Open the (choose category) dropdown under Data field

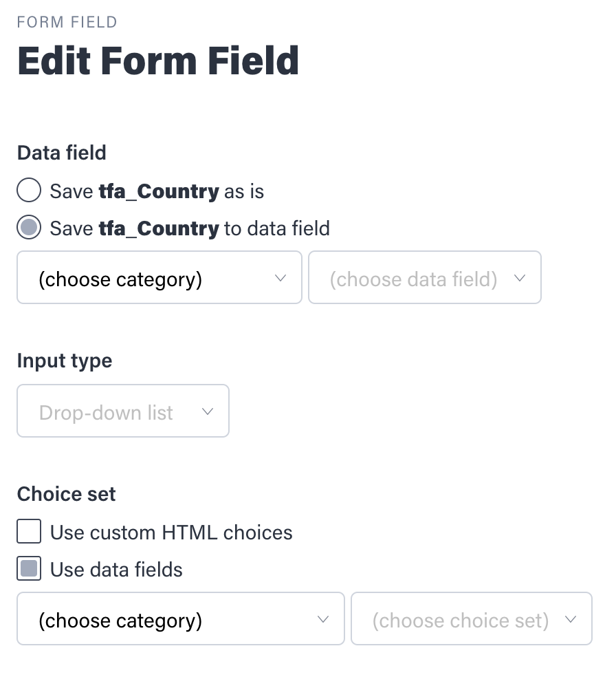pyautogui.click(x=159, y=278)
